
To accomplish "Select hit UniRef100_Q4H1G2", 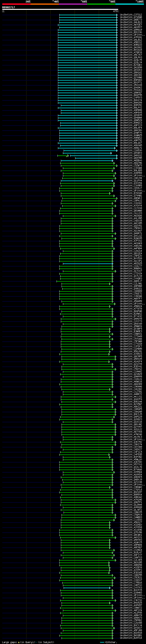I will tap(131, 156).
